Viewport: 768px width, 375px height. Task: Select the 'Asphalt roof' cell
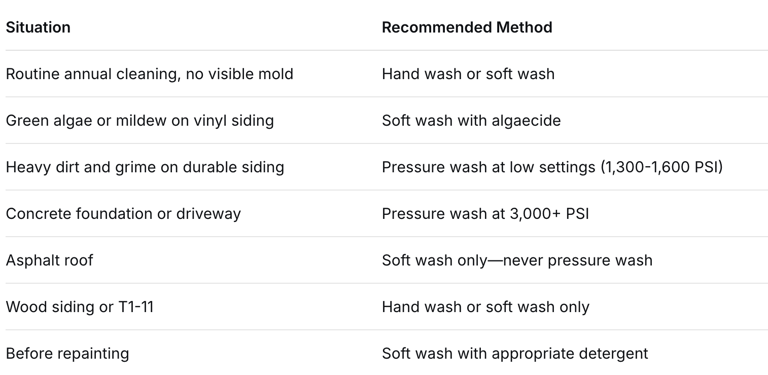[x=49, y=260]
